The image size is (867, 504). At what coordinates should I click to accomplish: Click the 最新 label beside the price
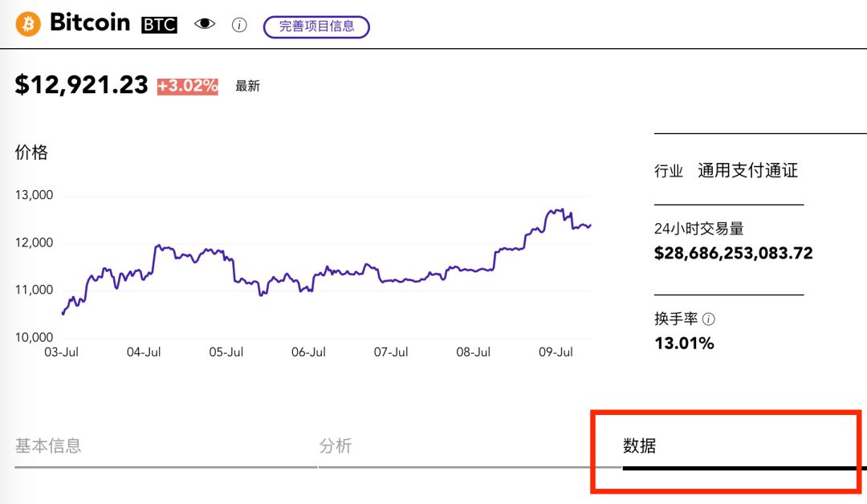click(x=247, y=86)
